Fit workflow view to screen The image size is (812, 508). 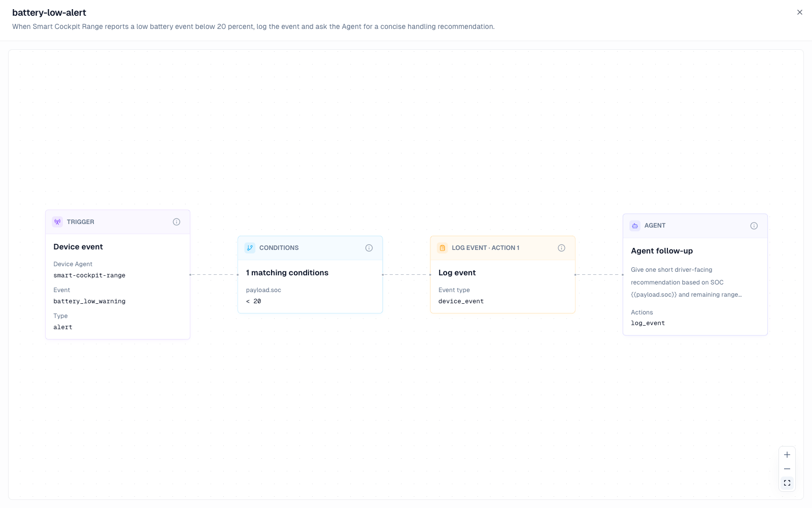pyautogui.click(x=787, y=483)
